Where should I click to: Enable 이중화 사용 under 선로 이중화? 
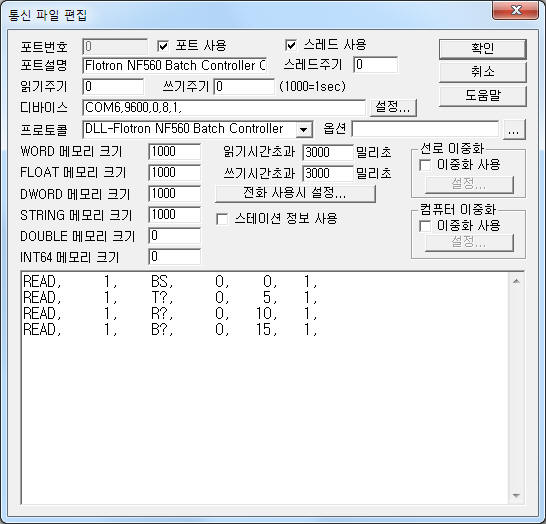pyautogui.click(x=425, y=165)
